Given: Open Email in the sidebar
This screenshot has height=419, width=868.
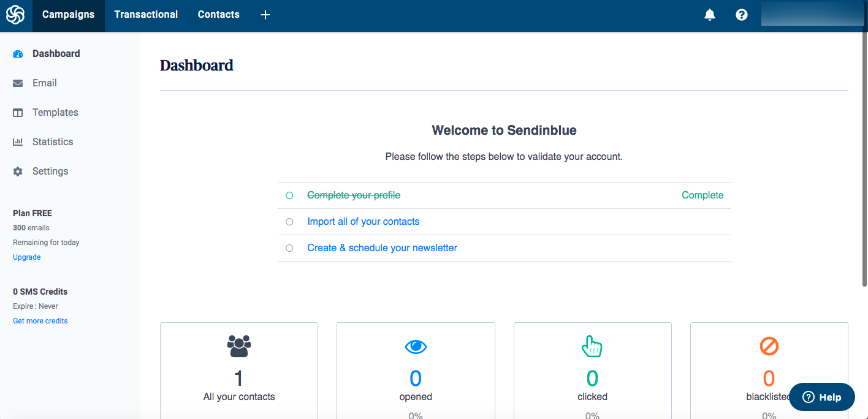Looking at the screenshot, I should 45,83.
